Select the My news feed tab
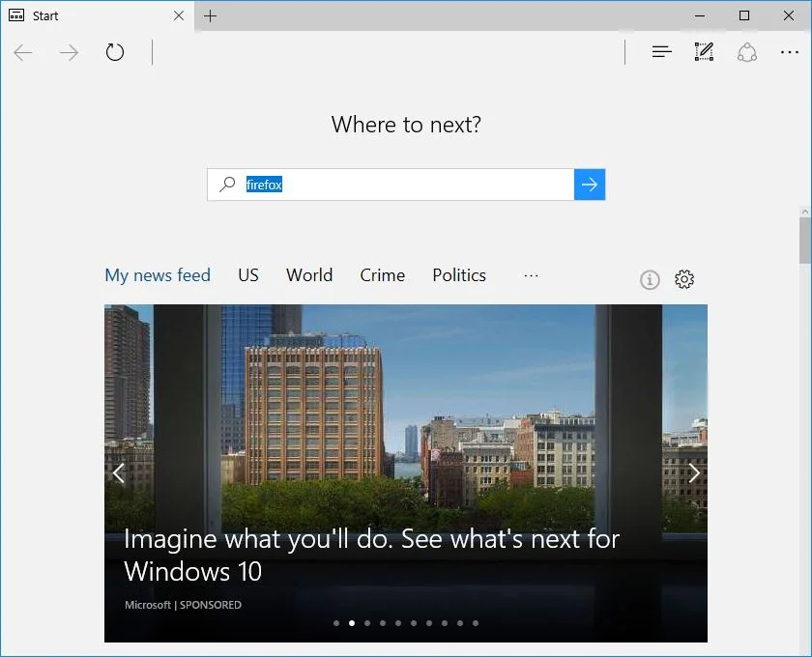This screenshot has width=812, height=657. [158, 275]
